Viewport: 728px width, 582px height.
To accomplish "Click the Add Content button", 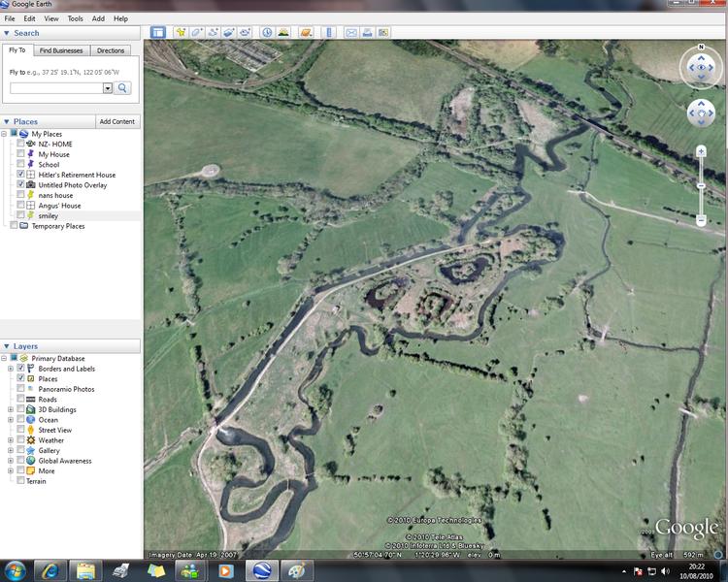I will tap(117, 121).
